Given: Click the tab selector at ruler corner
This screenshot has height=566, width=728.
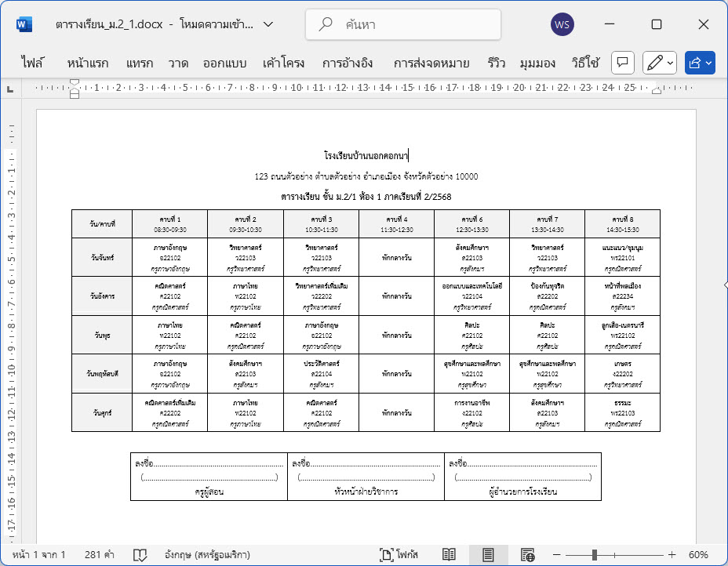Looking at the screenshot, I should point(10,89).
